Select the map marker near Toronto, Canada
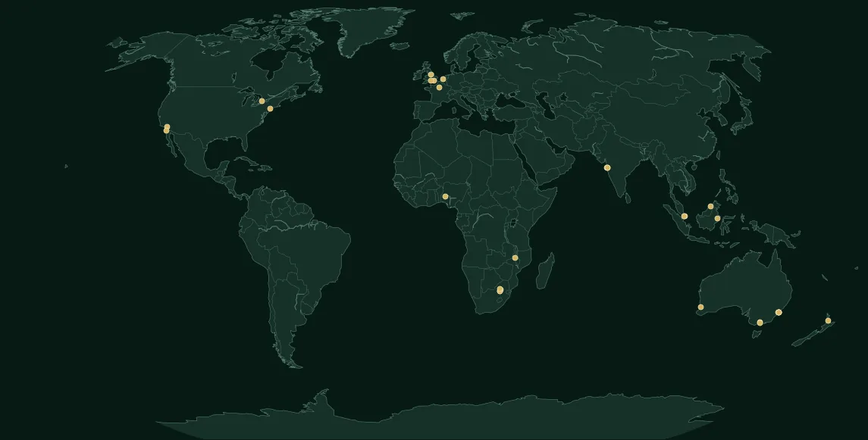Screen dimensions: 868x440 pos(262,101)
